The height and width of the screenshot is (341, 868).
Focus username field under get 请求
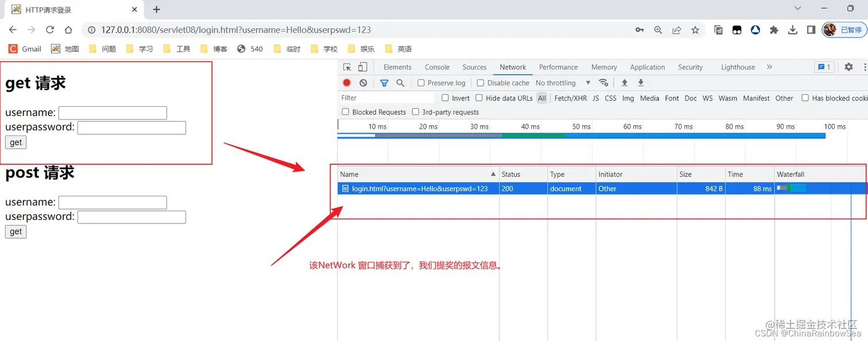point(113,113)
